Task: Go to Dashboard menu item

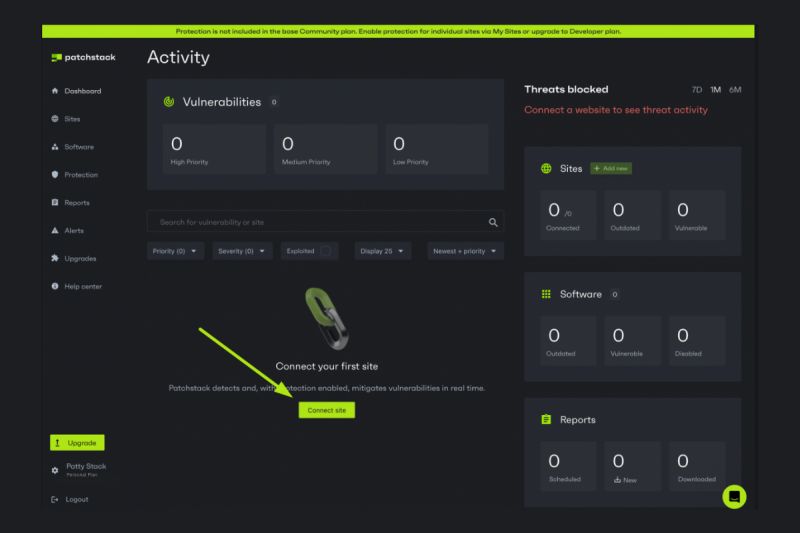Action: point(83,91)
